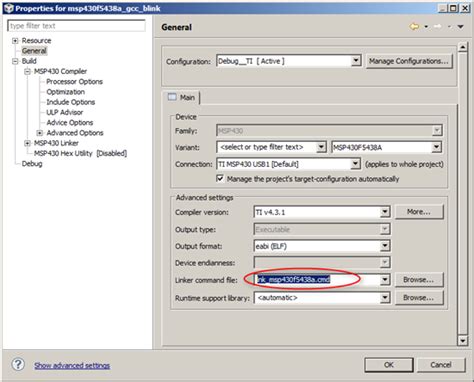
Task: Expand the Resource tree node
Action: [x=15, y=41]
